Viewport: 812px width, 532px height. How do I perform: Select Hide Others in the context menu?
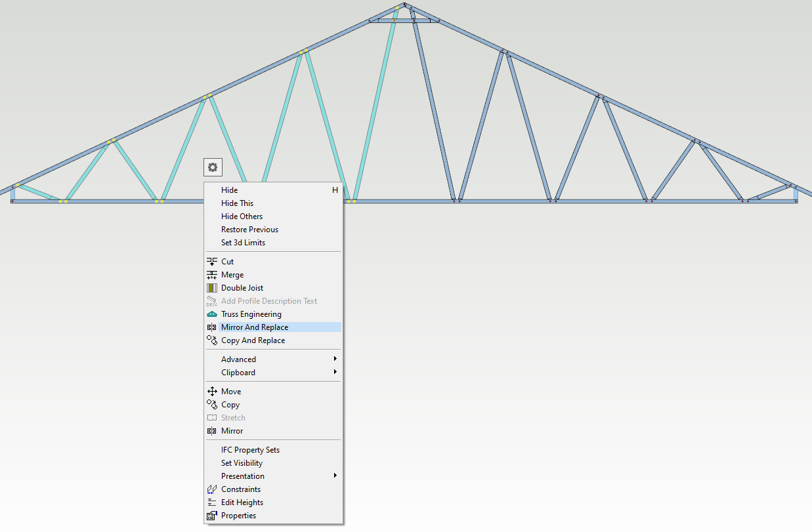point(242,216)
